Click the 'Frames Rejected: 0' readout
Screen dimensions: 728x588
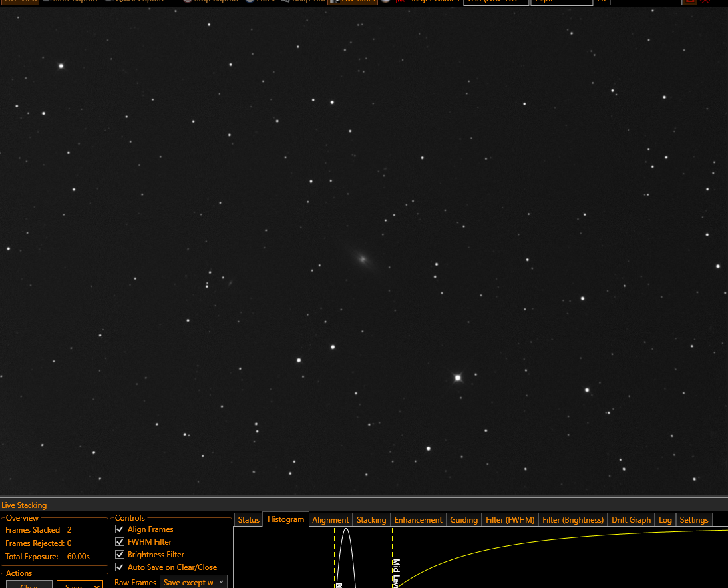(x=39, y=543)
